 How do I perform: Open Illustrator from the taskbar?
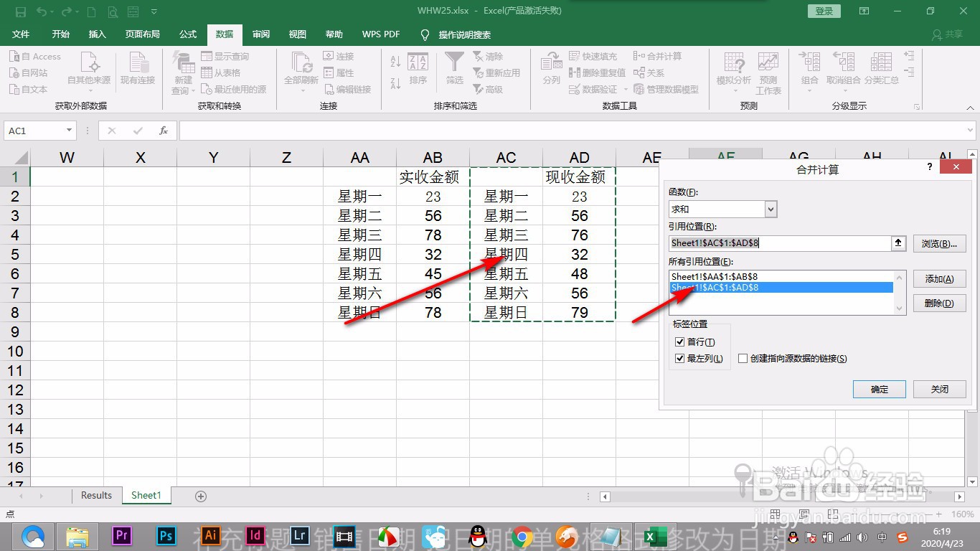(211, 535)
